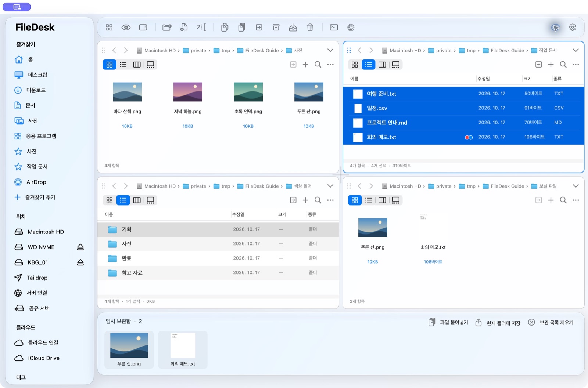The image size is (588, 388).
Task: Expand path dropdown chevron in 사진 pane
Action: [330, 50]
